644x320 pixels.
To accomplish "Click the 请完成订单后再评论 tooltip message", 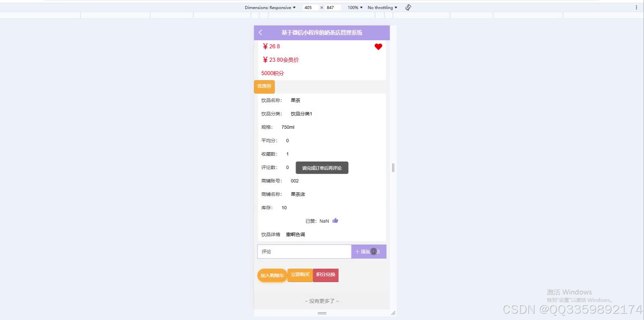I will click(x=322, y=168).
